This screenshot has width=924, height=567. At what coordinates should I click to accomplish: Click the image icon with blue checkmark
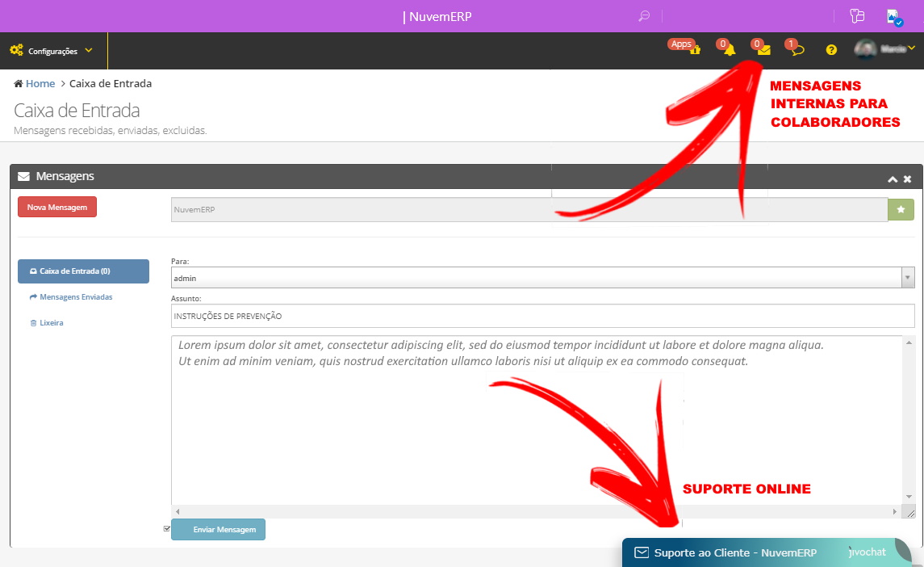click(893, 16)
